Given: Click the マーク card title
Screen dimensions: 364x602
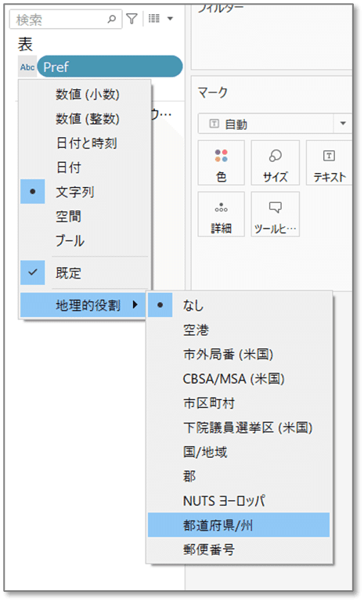Looking at the screenshot, I should (213, 92).
